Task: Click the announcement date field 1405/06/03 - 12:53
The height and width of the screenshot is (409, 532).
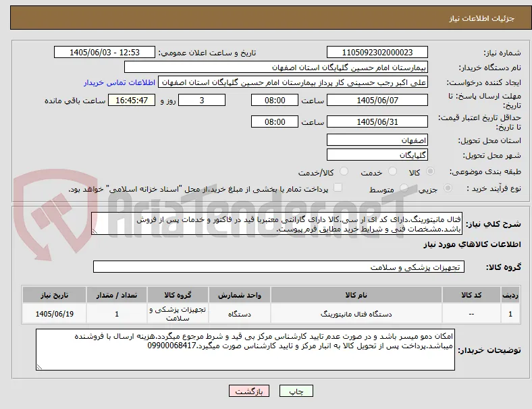Action: click(105, 52)
